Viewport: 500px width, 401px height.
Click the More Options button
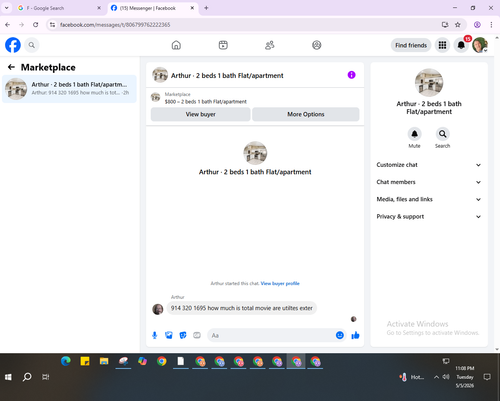point(306,114)
